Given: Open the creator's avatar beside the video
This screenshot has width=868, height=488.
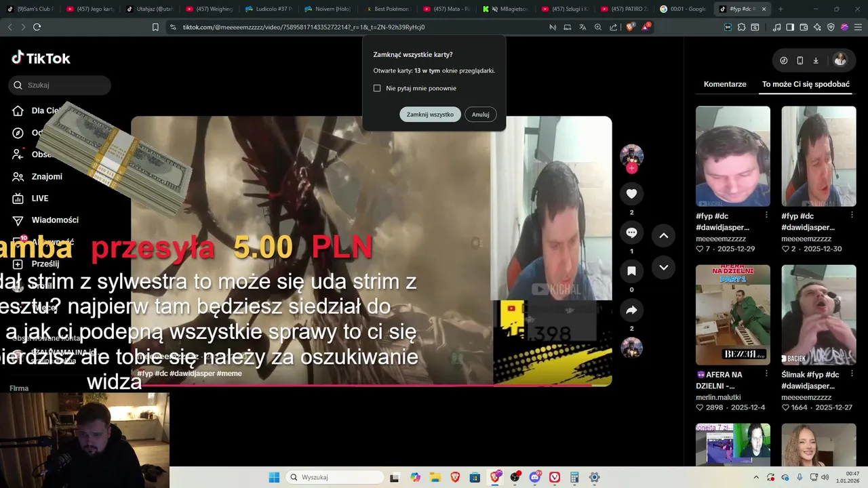Looking at the screenshot, I should click(x=631, y=155).
